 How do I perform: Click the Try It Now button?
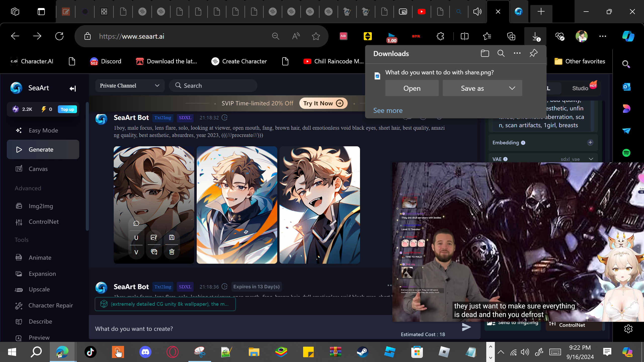pyautogui.click(x=323, y=103)
